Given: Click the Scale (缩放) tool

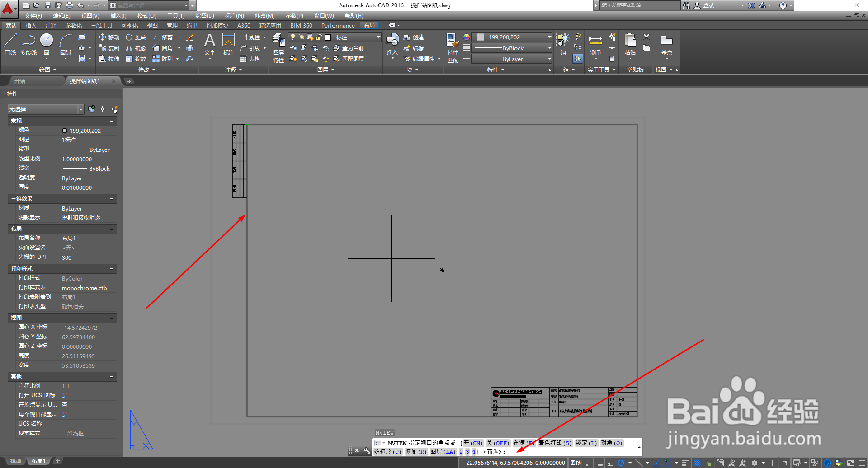Looking at the screenshot, I should 136,59.
